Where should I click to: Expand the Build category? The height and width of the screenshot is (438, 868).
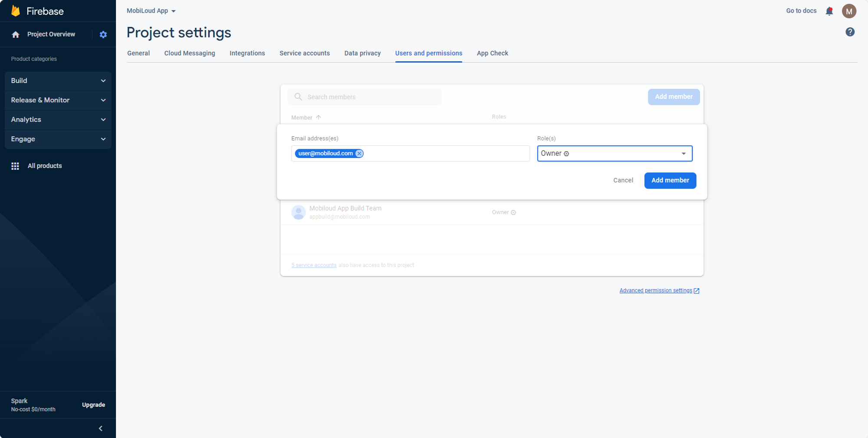pos(58,81)
